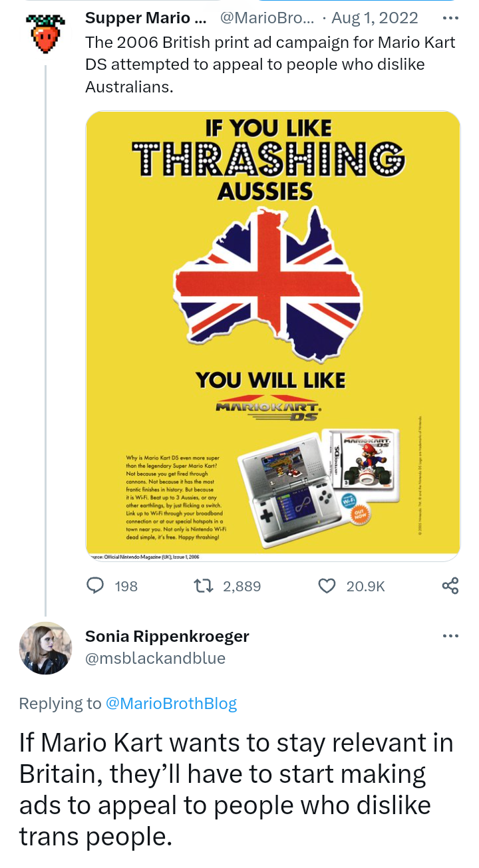Click the 2,889 retweets count
Screen dimensions: 479x868
tap(241, 586)
